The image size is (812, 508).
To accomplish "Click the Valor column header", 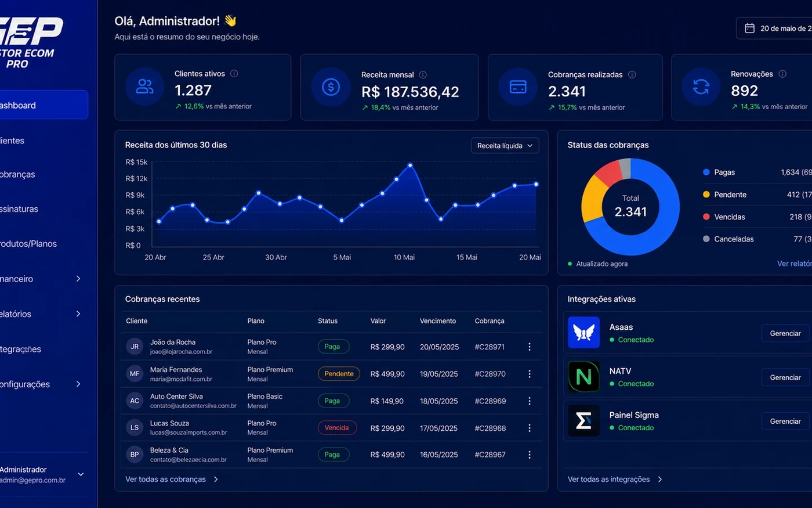I will [x=378, y=320].
